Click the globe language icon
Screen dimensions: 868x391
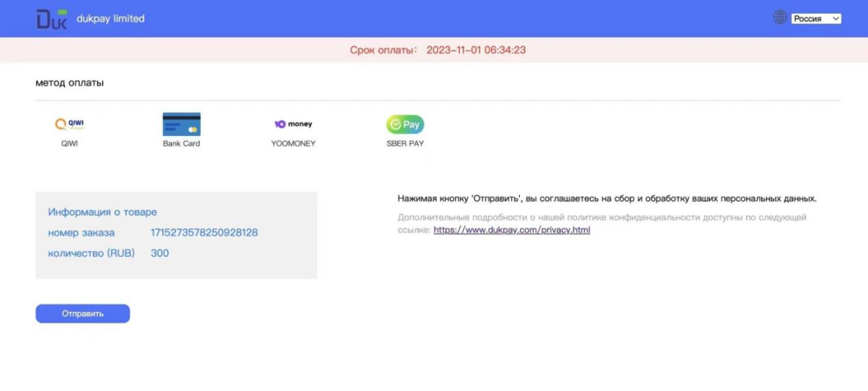[x=780, y=18]
